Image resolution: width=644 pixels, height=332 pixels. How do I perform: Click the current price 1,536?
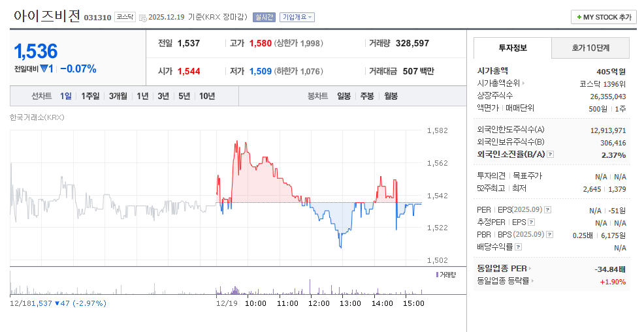(36, 51)
